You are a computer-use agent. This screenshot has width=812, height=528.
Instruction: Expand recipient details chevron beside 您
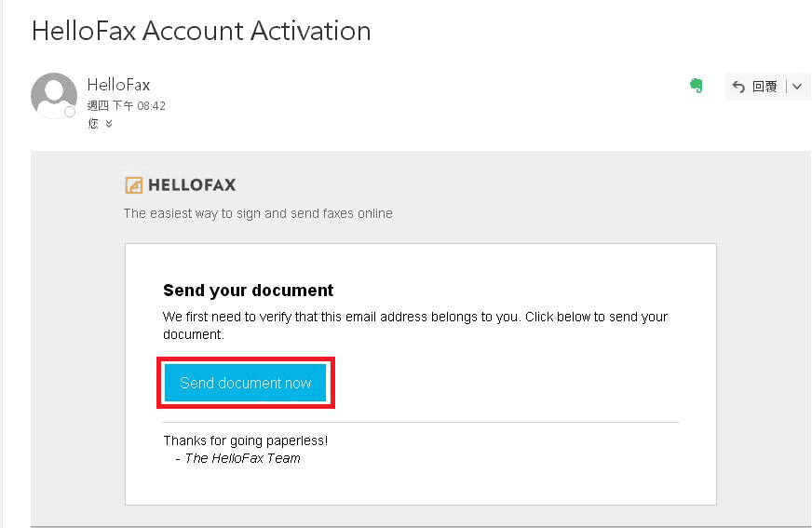pos(109,124)
